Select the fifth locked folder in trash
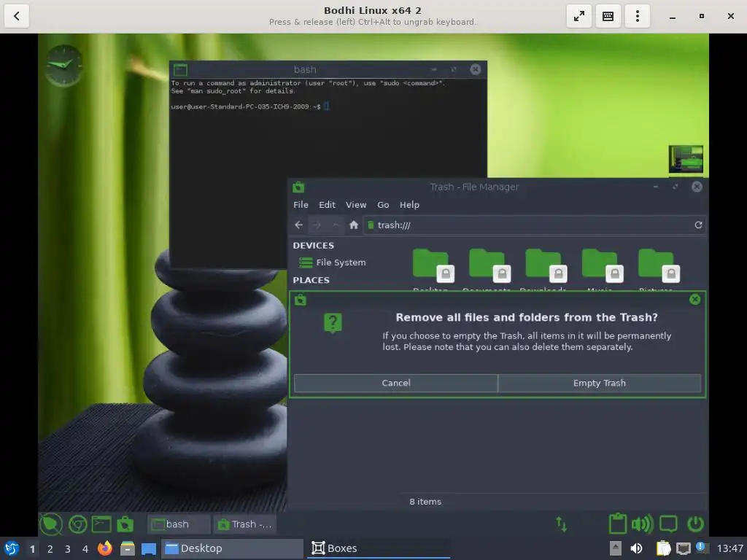 click(x=658, y=265)
